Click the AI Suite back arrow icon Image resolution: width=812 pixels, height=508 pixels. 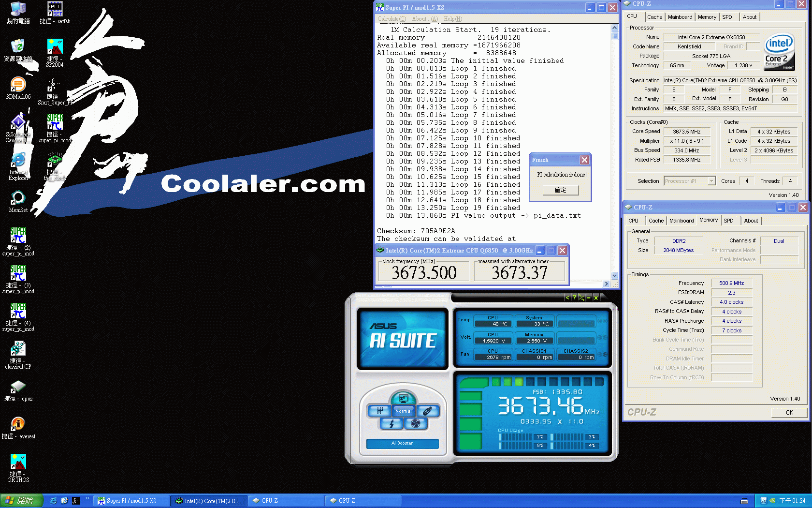click(567, 298)
